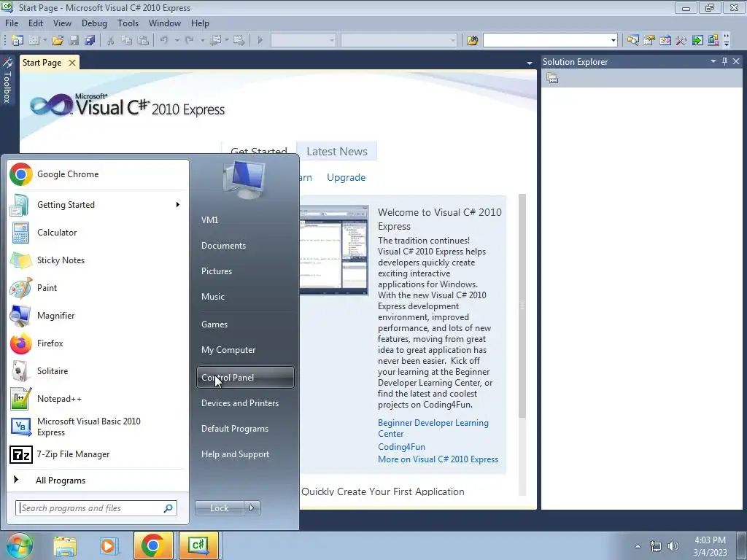This screenshot has width=747, height=560.
Task: Click the Extension Manager toolbar icon
Action: point(713,41)
